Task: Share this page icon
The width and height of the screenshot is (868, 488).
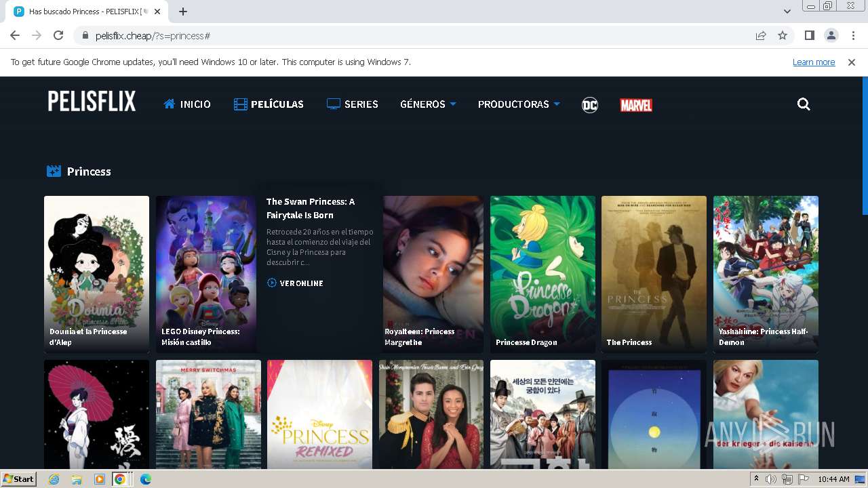Action: pos(761,36)
